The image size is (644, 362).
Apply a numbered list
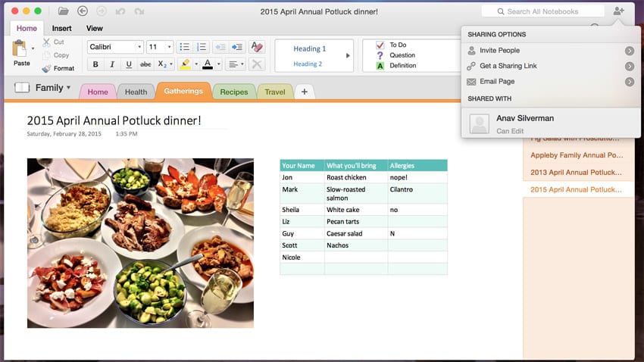(201, 47)
